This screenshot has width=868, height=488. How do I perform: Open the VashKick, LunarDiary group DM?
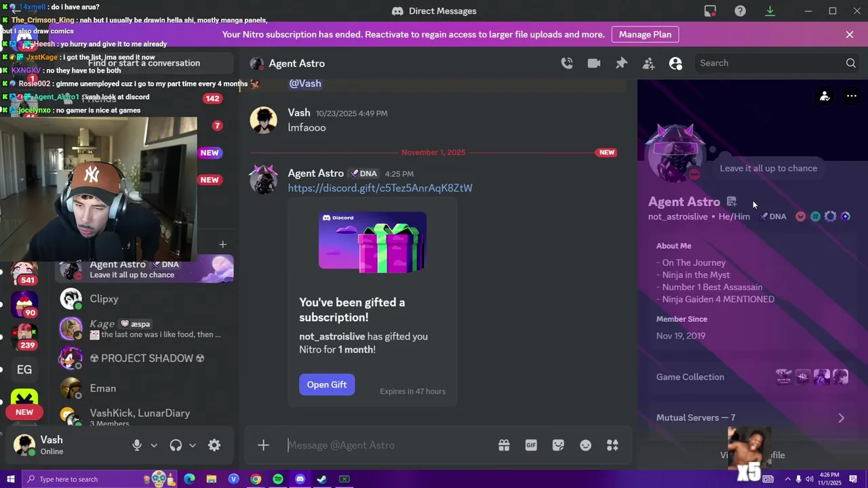coord(144,417)
